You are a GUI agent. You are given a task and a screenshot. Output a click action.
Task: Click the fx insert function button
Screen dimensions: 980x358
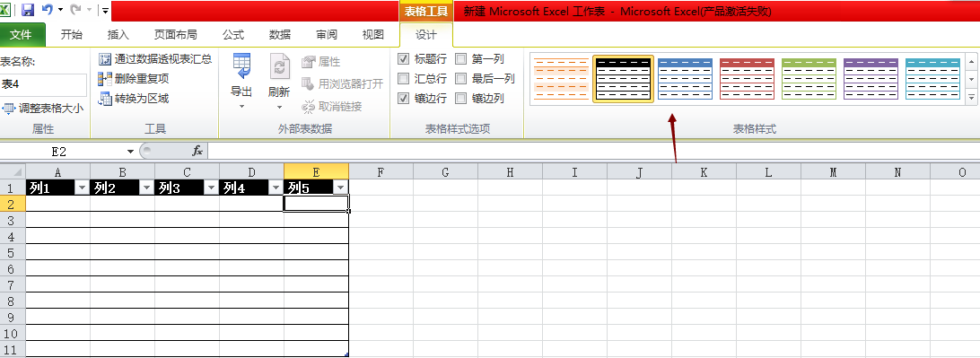(x=197, y=152)
